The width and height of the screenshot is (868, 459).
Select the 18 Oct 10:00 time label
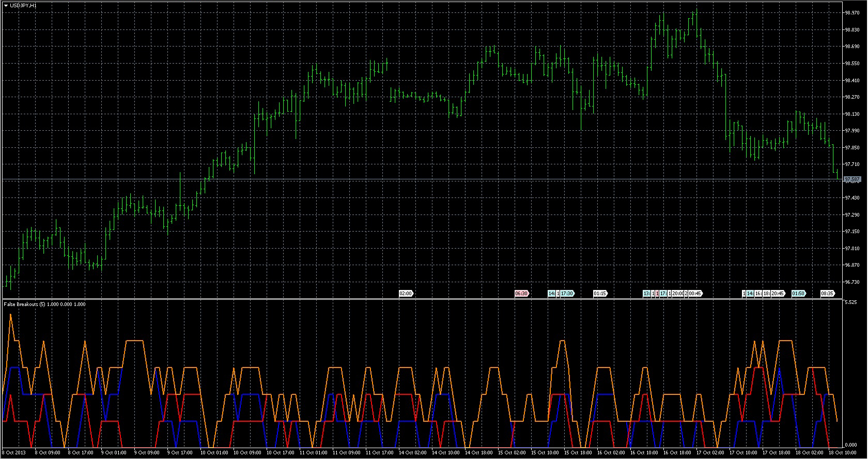(842, 453)
